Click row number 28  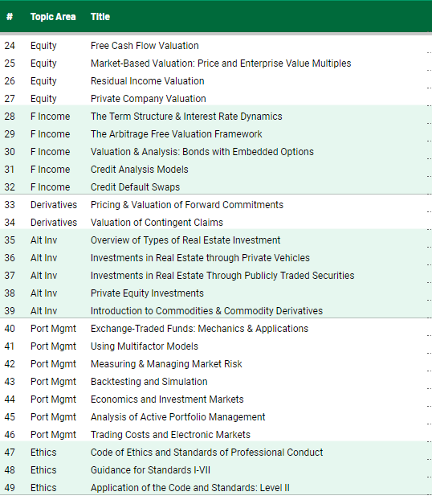10,117
